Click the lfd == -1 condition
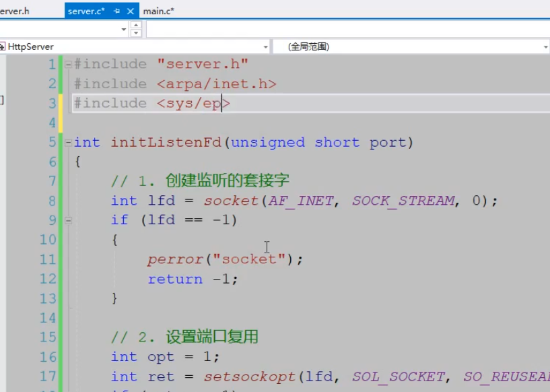The width and height of the screenshot is (550, 392). coord(188,220)
